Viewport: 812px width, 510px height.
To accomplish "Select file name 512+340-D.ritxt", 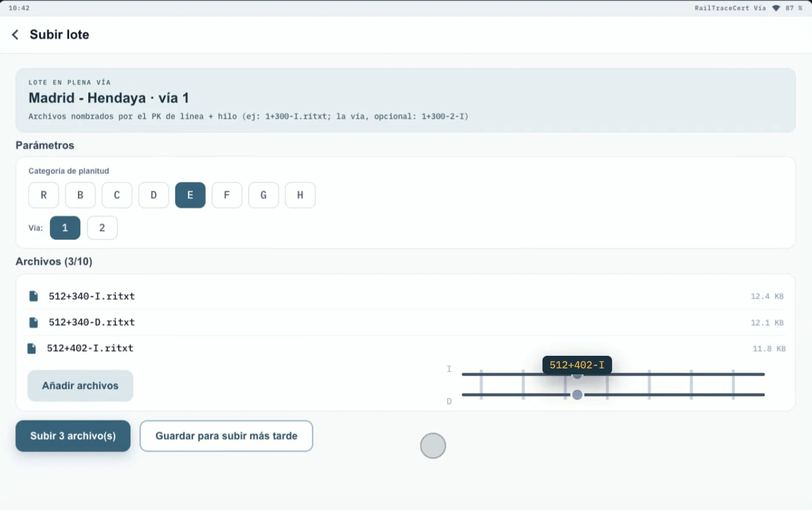I will point(92,322).
